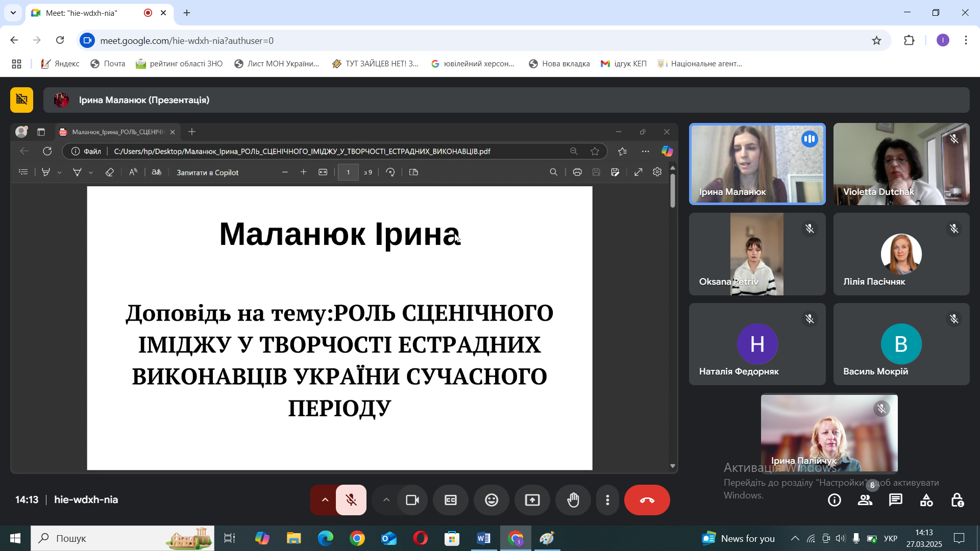Toggle the microphone mute button
The image size is (980, 551).
click(351, 500)
